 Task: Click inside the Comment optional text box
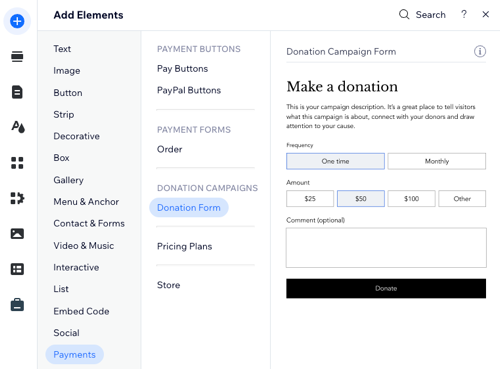(386, 248)
